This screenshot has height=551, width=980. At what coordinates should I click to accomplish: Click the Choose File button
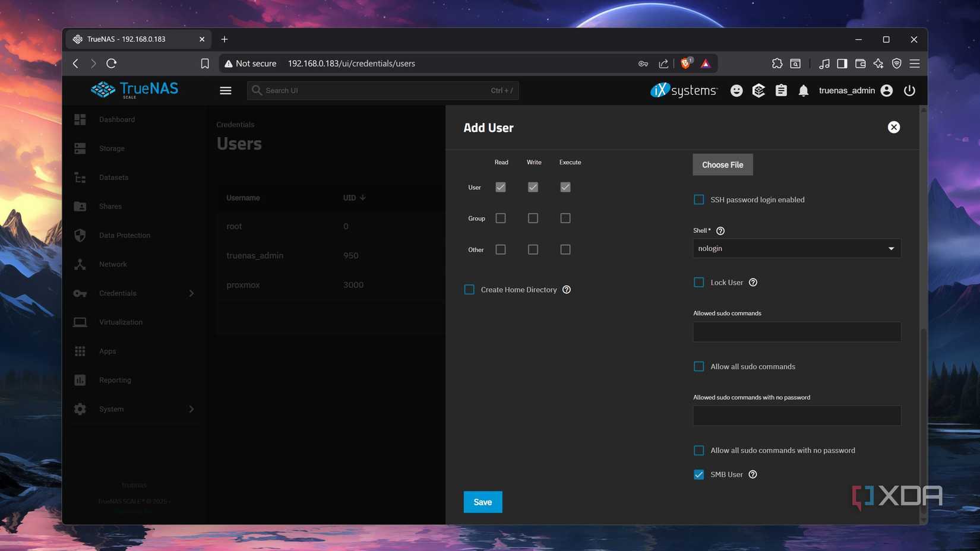(722, 164)
